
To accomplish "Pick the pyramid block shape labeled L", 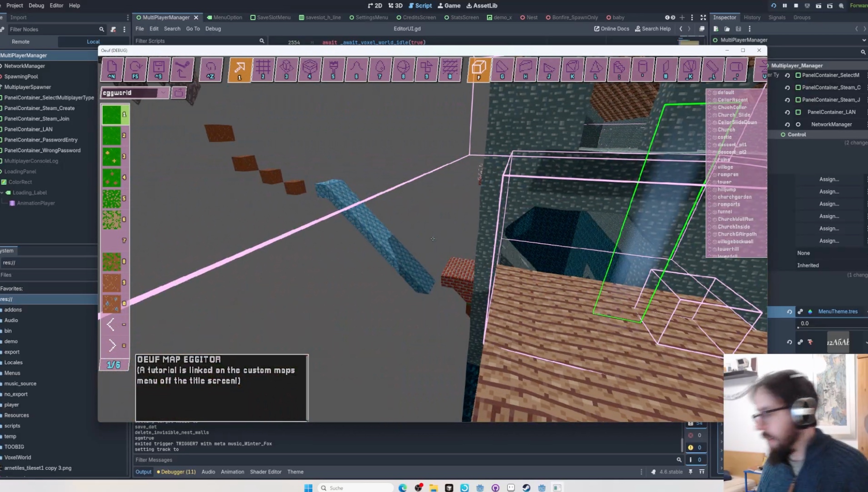I will pos(595,69).
